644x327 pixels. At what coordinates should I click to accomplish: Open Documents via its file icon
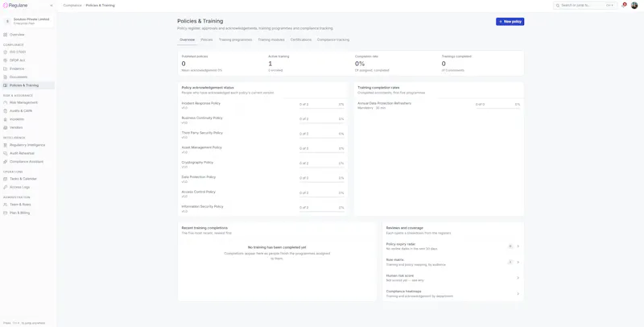click(x=6, y=77)
